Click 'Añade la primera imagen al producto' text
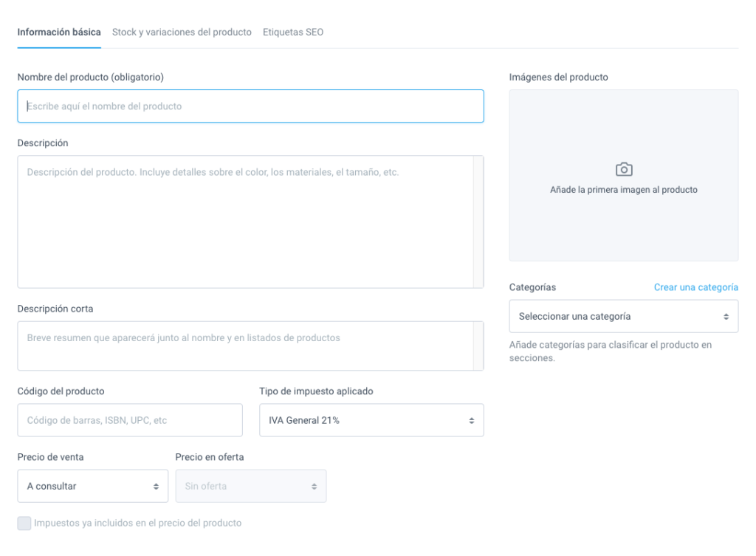 (x=623, y=190)
